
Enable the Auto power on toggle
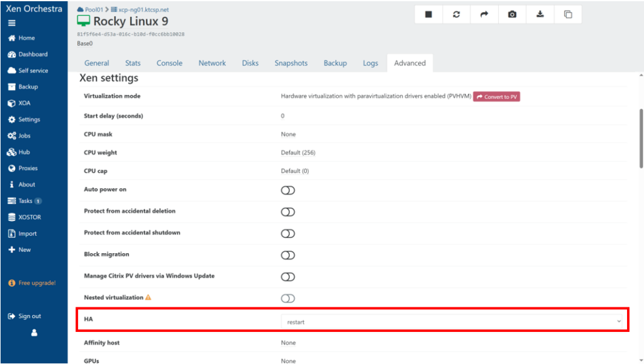pyautogui.click(x=287, y=190)
